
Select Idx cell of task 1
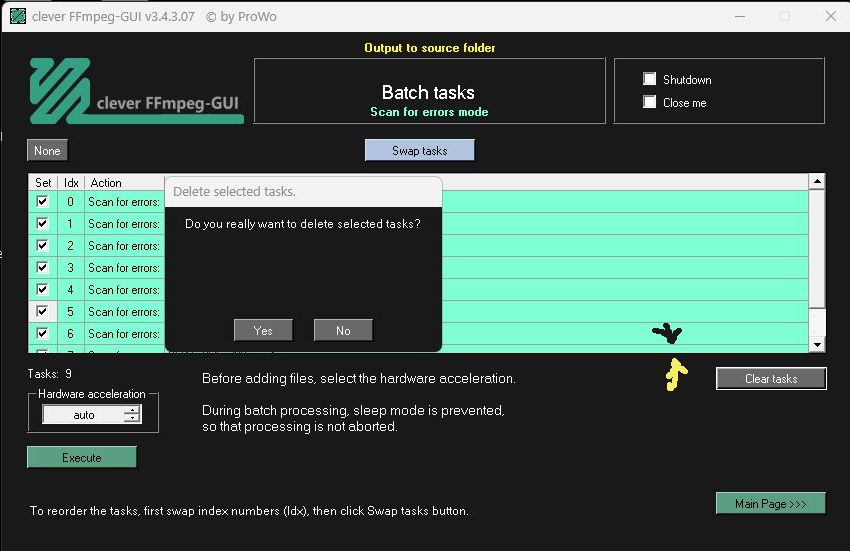[x=70, y=223]
